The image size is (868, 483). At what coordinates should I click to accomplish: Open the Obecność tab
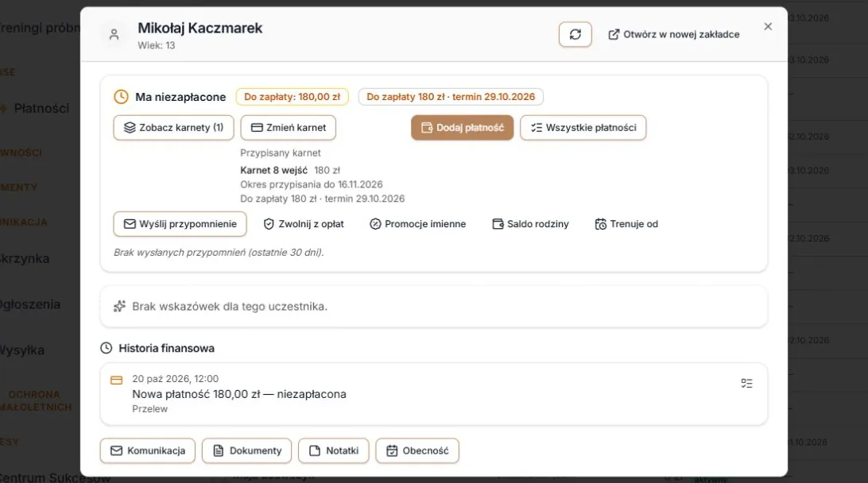tap(417, 451)
